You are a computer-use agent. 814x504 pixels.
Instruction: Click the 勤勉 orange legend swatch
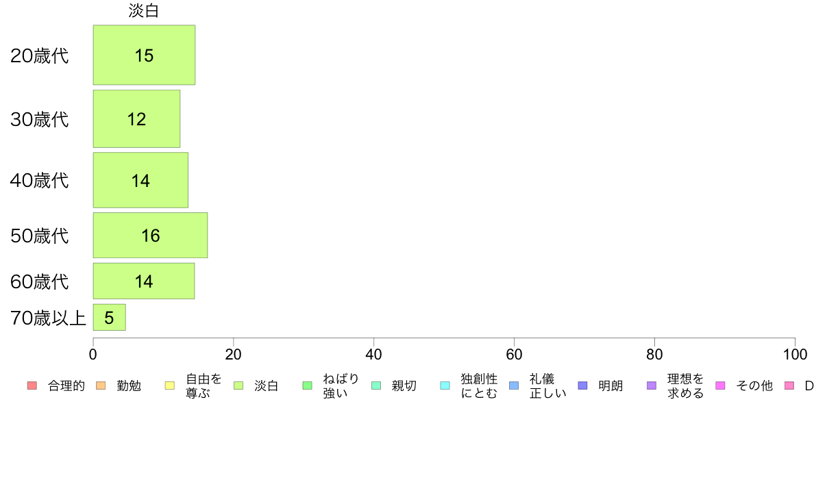click(x=101, y=386)
